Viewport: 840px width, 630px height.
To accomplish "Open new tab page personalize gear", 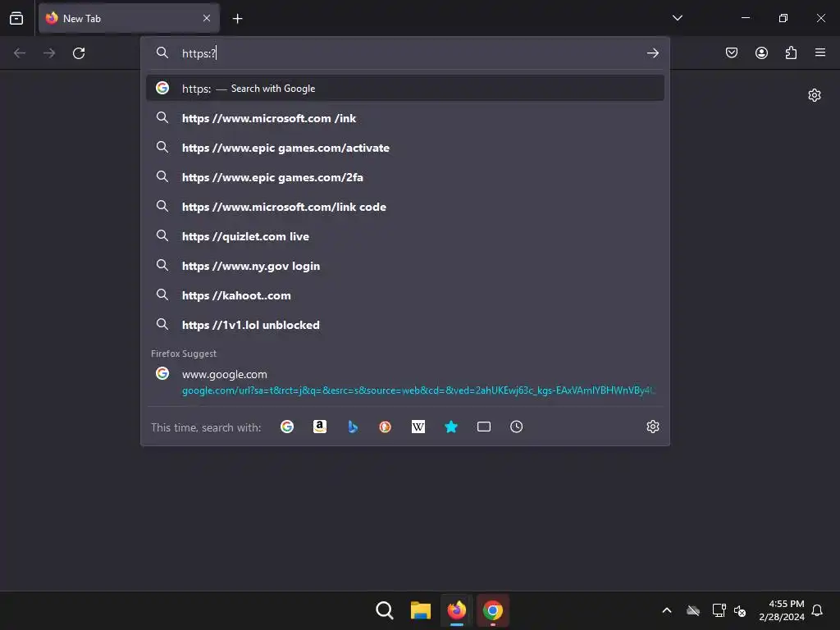I will click(815, 95).
